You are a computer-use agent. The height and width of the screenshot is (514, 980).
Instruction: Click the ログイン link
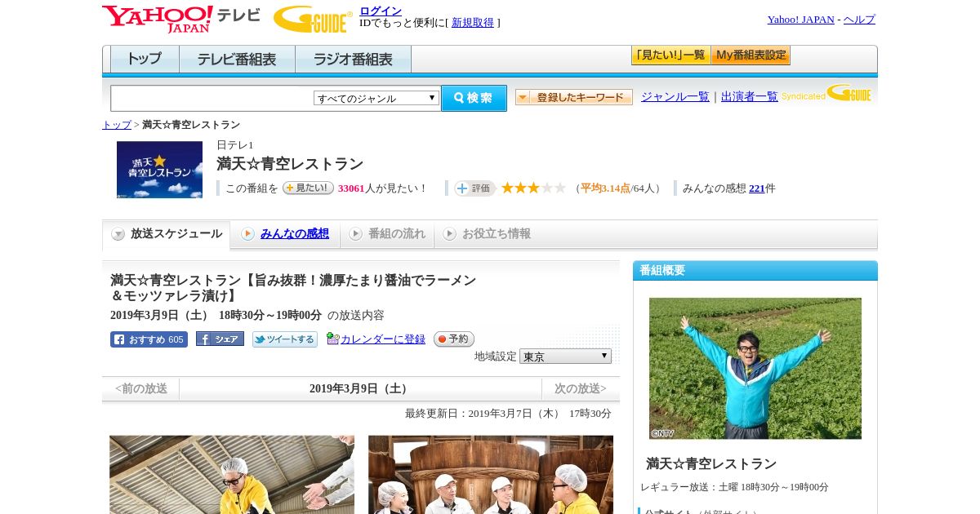[x=381, y=11]
